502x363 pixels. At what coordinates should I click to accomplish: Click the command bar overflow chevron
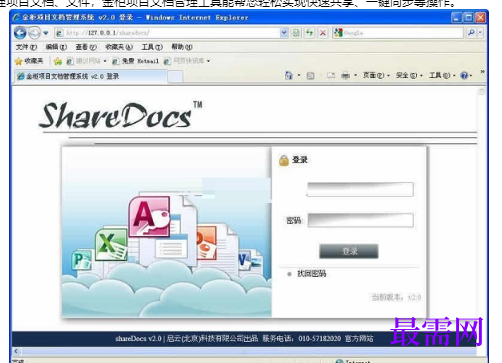pos(482,72)
